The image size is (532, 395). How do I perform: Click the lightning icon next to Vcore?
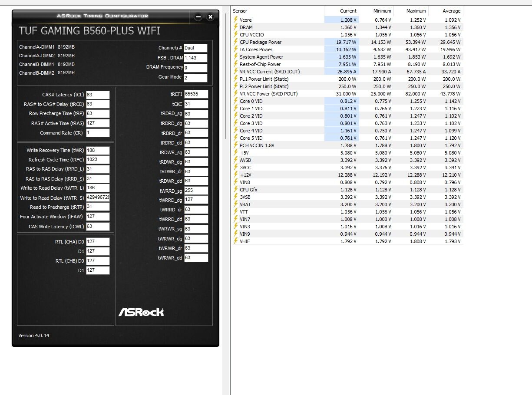pyautogui.click(x=236, y=20)
